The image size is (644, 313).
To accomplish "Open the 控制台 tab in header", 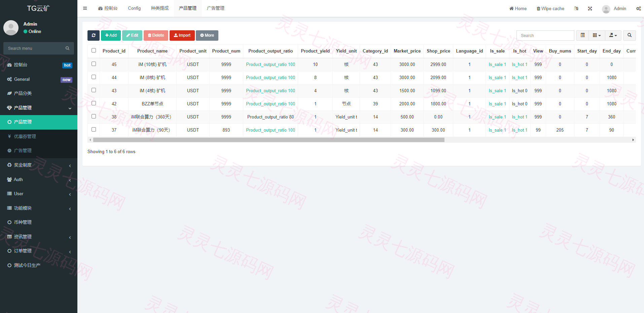I will (x=108, y=8).
